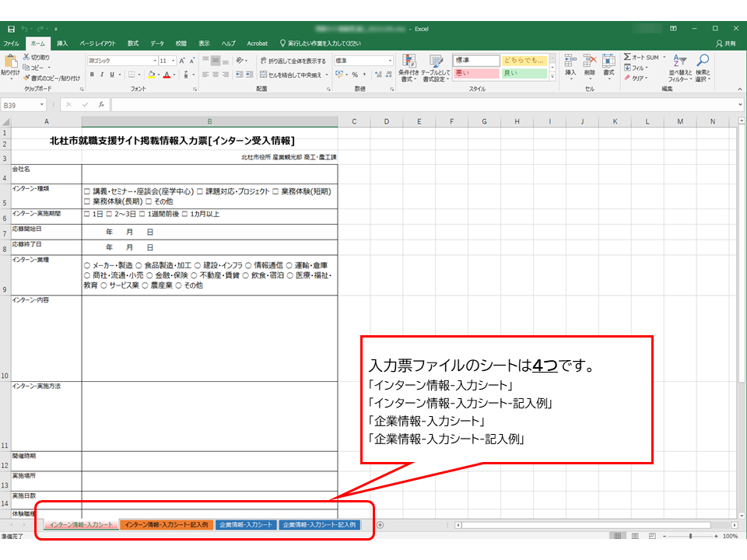Switch to the ページ レイアウト tab
Image resolution: width=747 pixels, height=560 pixels.
pos(98,44)
